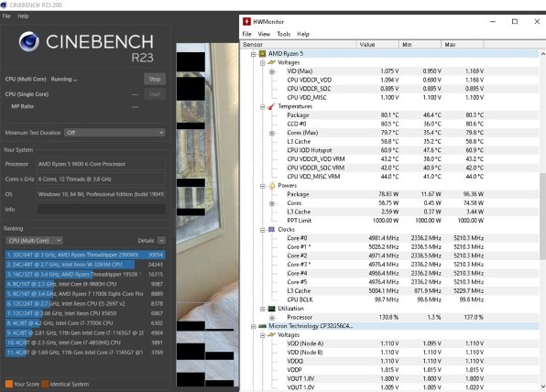Open Cinebench File menu
546x392 pixels.
(x=6, y=16)
